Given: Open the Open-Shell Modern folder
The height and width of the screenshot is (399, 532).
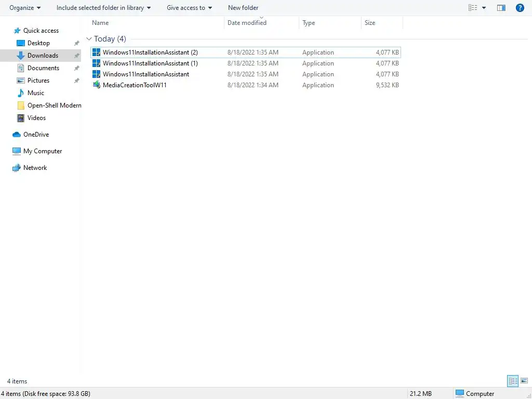Looking at the screenshot, I should (54, 105).
